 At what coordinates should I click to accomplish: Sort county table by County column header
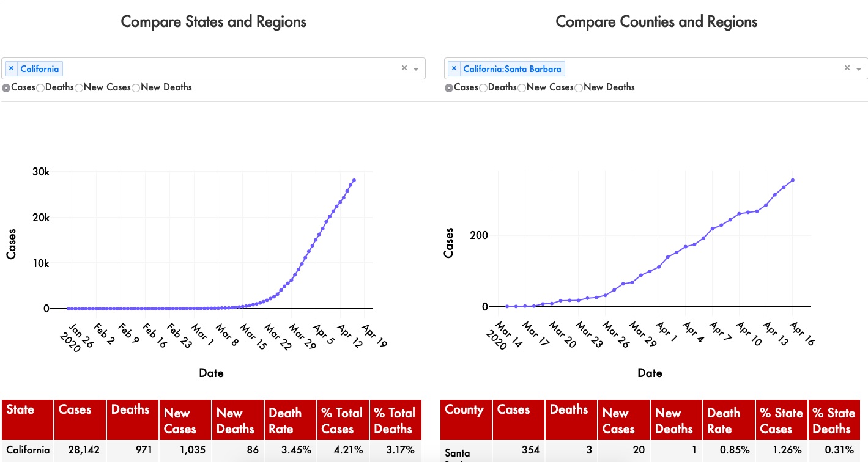click(x=467, y=420)
